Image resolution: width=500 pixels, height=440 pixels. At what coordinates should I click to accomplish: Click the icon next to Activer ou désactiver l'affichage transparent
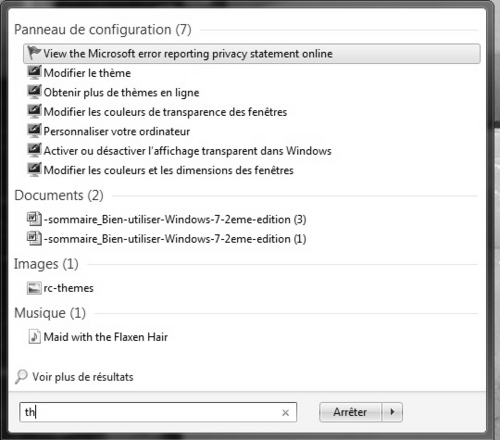coord(34,150)
